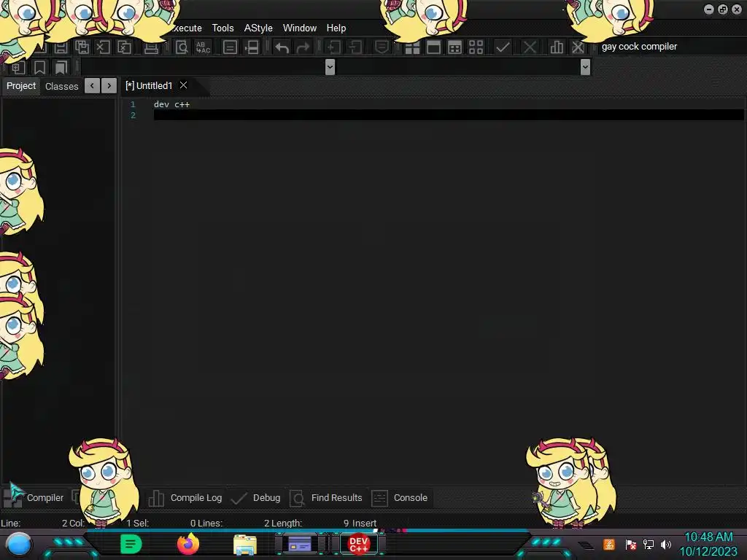Click the Compile & Run icon
747x560 pixels.
pos(455,47)
